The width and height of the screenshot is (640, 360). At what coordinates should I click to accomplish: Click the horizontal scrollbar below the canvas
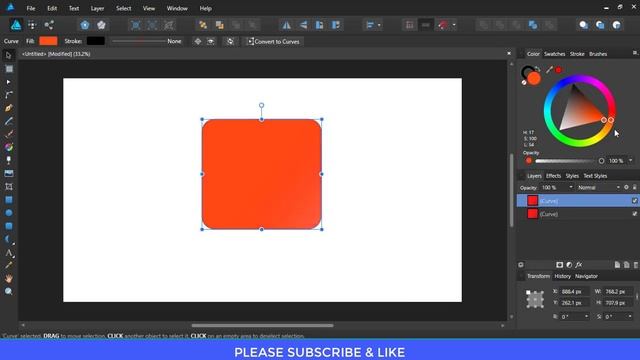[x=262, y=325]
